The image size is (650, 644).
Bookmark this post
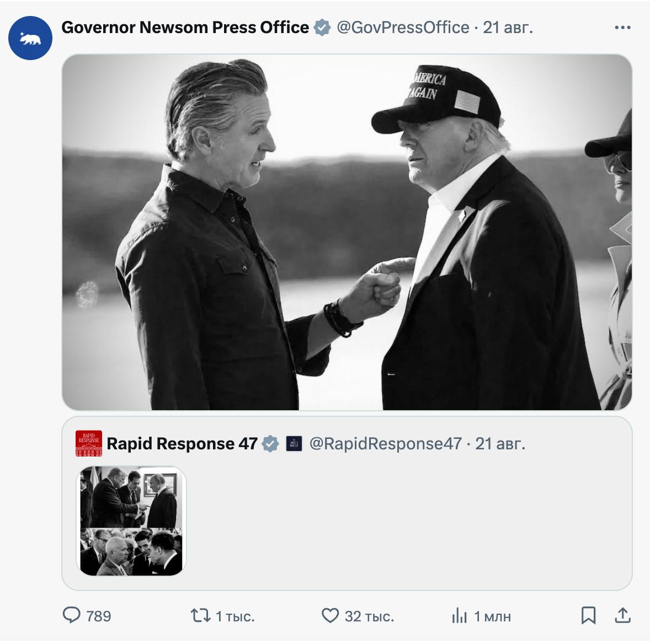[588, 615]
